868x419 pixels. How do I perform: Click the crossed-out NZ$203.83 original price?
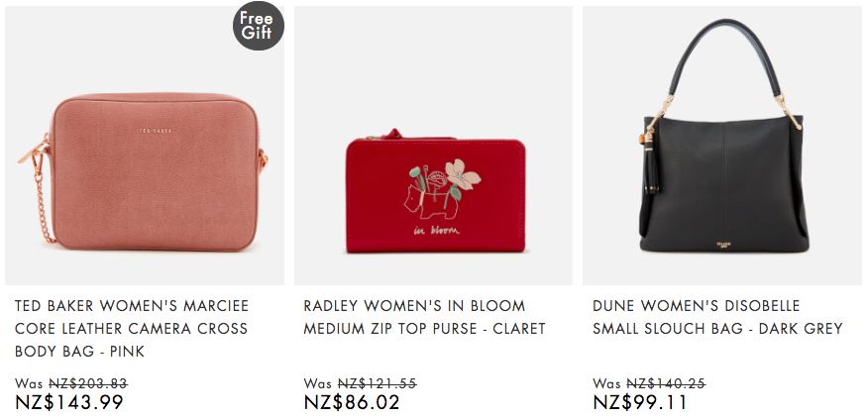pyautogui.click(x=88, y=383)
